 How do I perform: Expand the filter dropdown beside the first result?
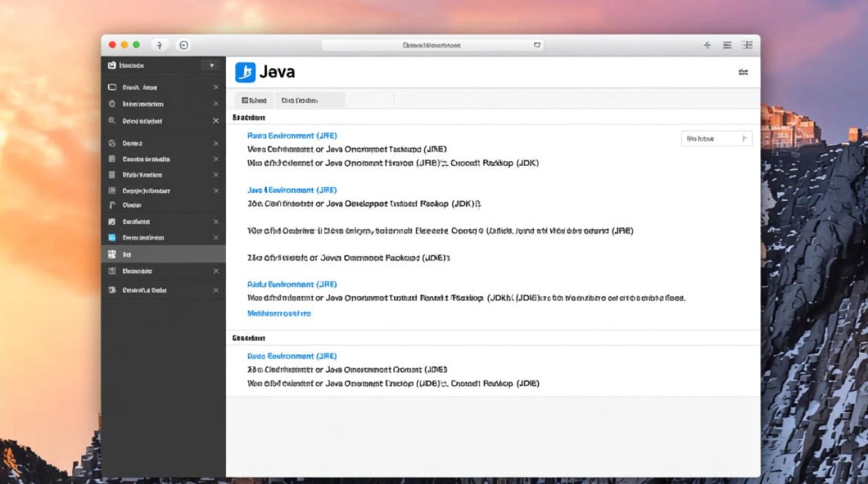(x=717, y=138)
